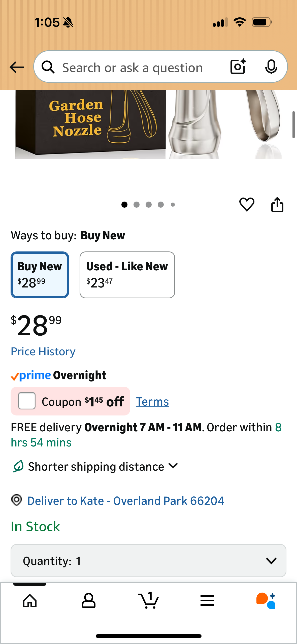Select the Buy New option

pos(40,275)
